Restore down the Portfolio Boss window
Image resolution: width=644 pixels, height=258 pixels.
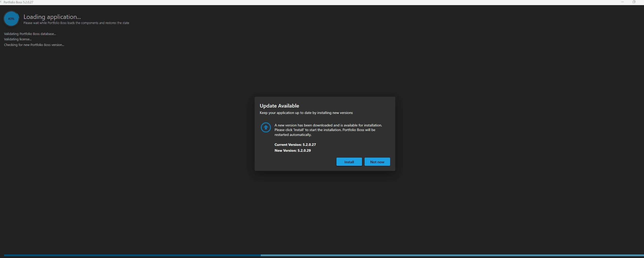[x=634, y=2]
